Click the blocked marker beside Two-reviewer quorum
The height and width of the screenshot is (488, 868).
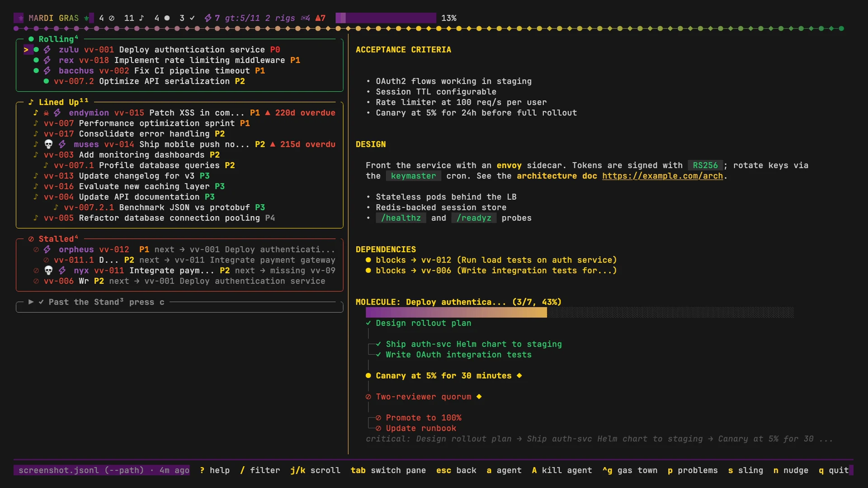click(x=368, y=397)
